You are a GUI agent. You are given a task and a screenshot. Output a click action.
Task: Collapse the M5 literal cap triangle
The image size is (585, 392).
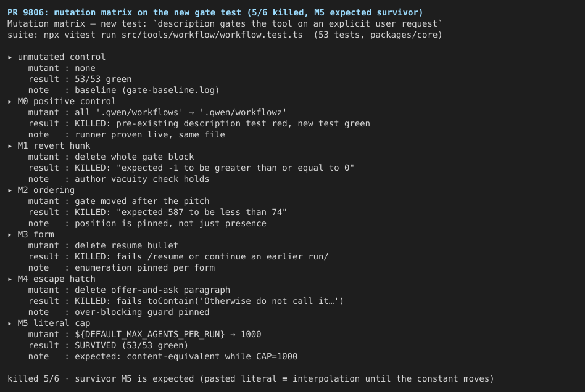pos(10,324)
